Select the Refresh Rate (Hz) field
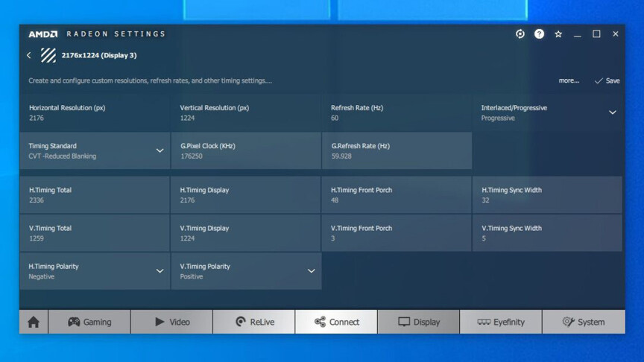The height and width of the screenshot is (362, 644). point(396,112)
